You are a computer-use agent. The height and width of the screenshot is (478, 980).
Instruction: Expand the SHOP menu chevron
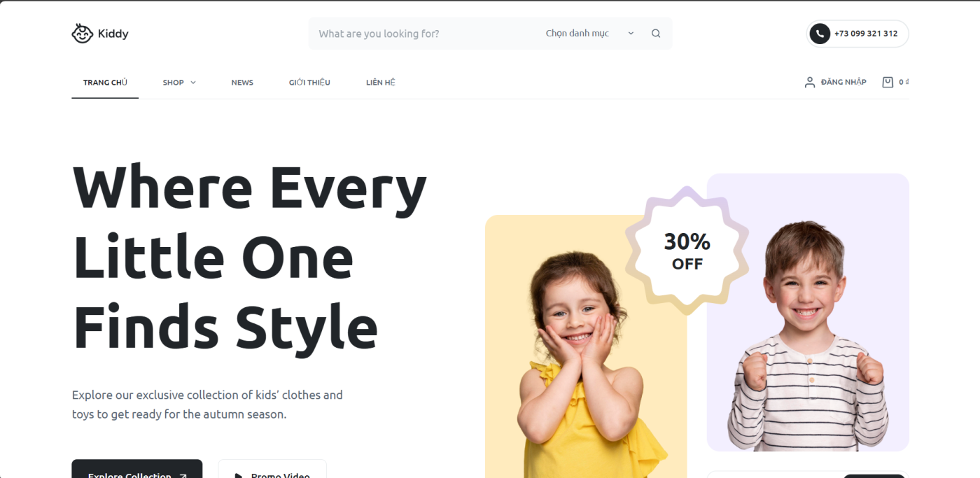[x=193, y=83]
